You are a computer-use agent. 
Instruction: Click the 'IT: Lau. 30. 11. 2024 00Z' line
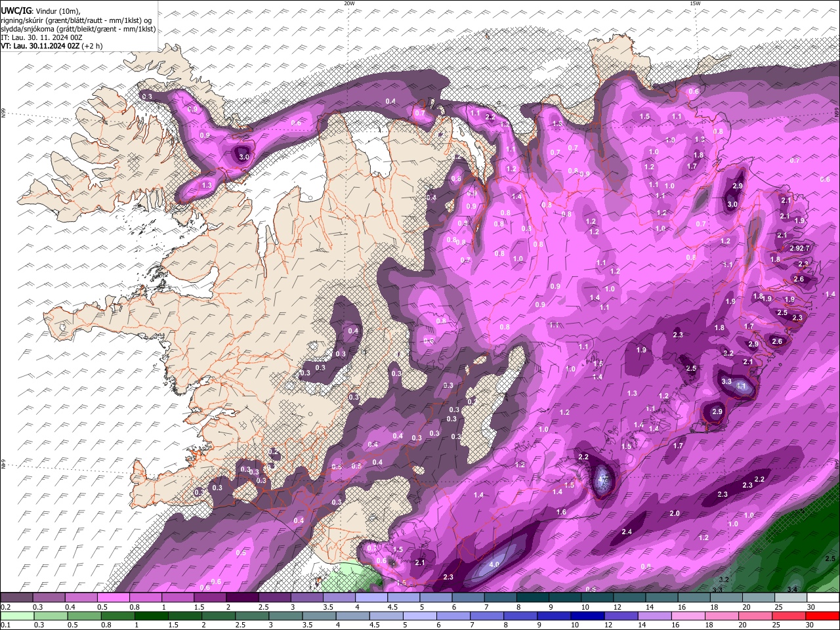[41, 37]
